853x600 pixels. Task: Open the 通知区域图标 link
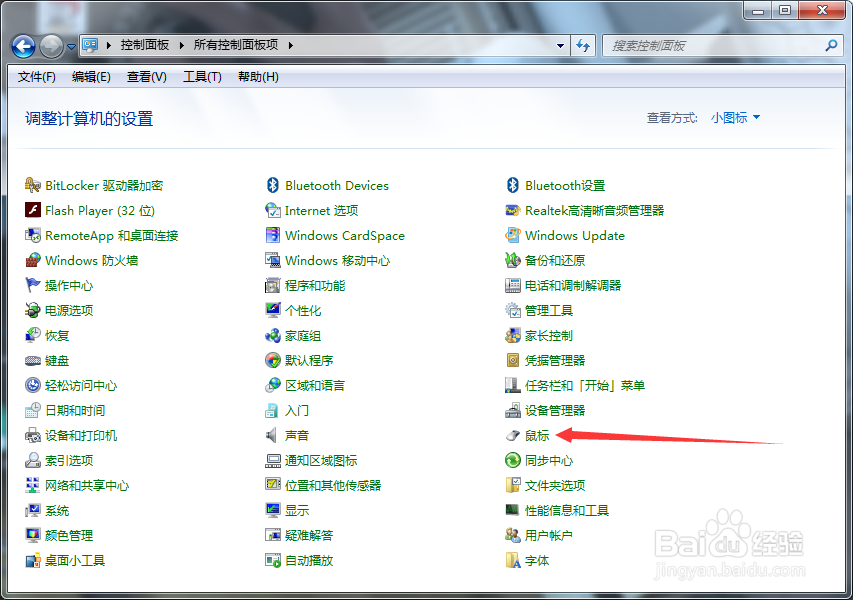[321, 461]
